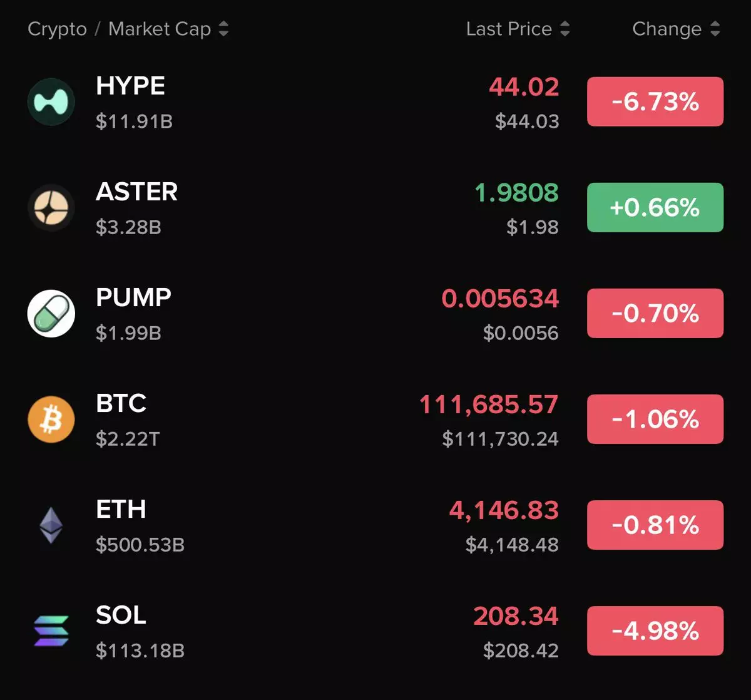This screenshot has height=700, width=751.
Task: Toggle ASTER +0.66% green badge
Action: [x=655, y=207]
